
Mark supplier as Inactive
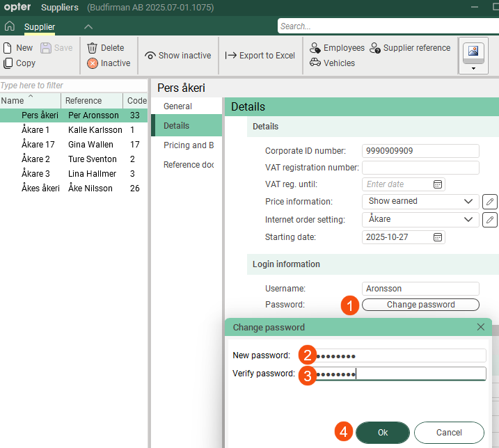pyautogui.click(x=109, y=63)
